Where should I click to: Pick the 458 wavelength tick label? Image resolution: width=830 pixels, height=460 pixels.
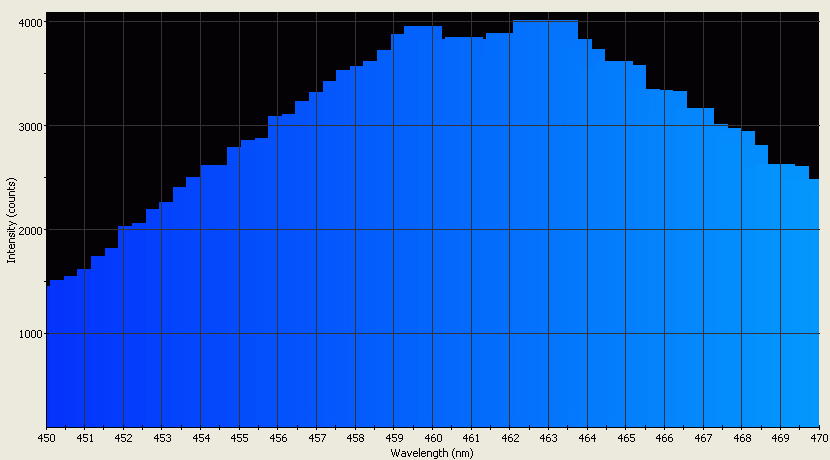coord(355,438)
